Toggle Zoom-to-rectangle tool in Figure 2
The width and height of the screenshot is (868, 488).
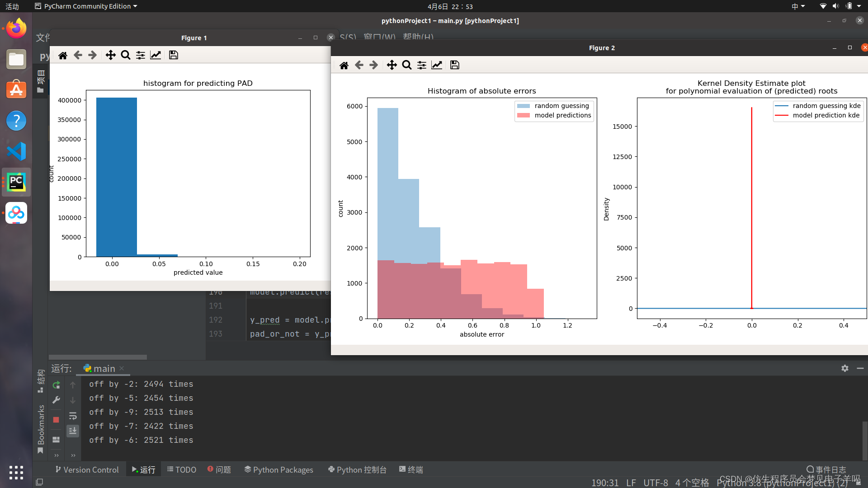(x=407, y=65)
